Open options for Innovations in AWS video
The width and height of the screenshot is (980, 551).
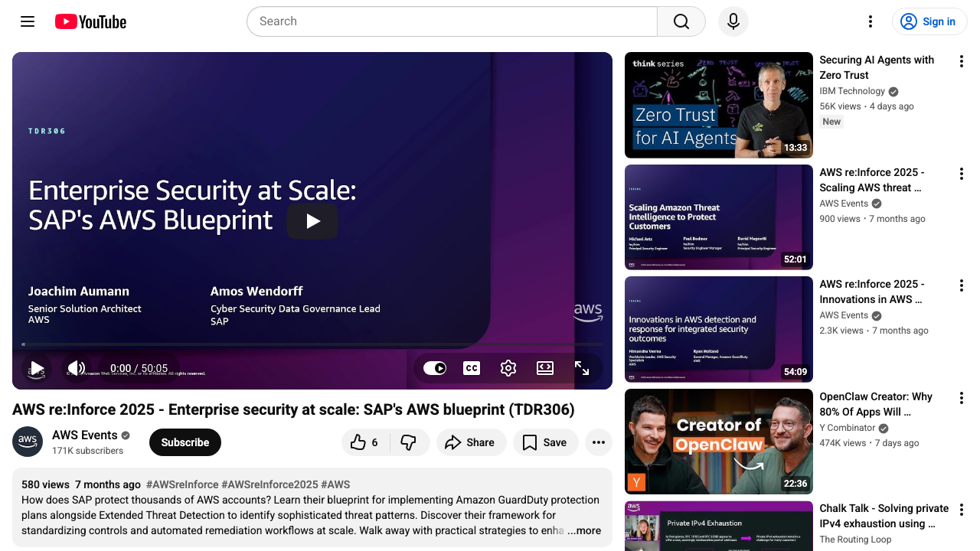coord(962,285)
